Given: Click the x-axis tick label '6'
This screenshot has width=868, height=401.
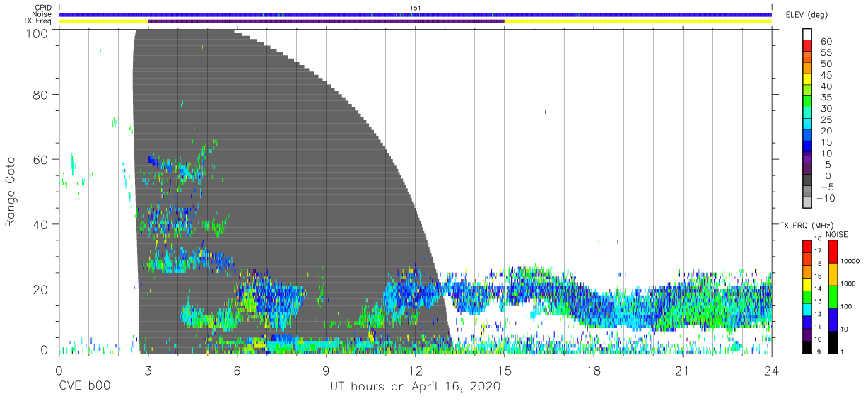Looking at the screenshot, I should tap(237, 371).
